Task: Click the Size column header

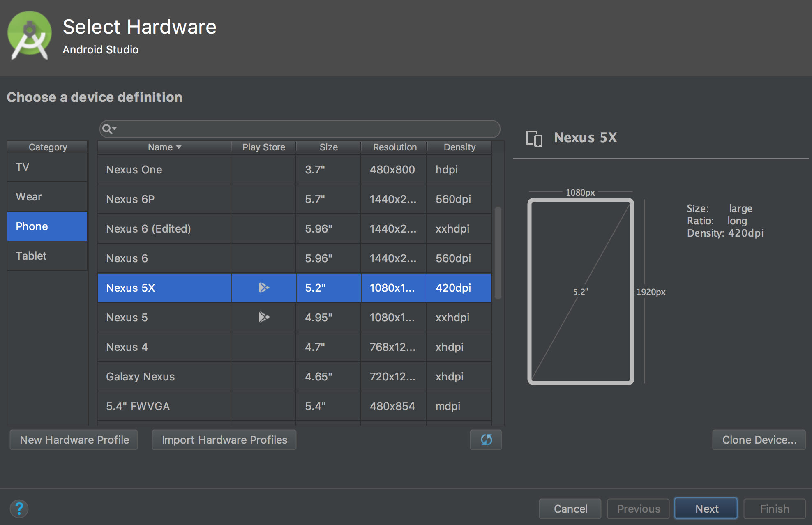Action: tap(328, 147)
